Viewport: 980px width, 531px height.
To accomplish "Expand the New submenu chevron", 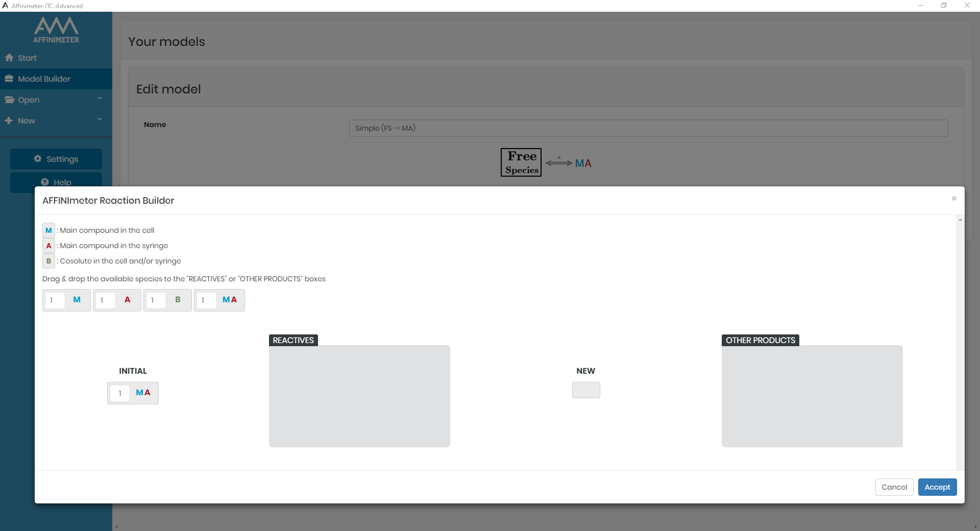I will 100,119.
